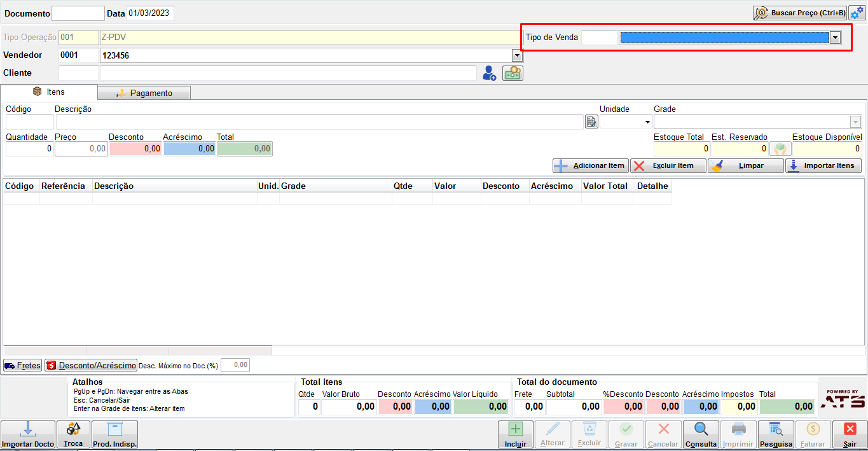
Task: Click the client money icon beside Cliente
Action: tap(513, 73)
